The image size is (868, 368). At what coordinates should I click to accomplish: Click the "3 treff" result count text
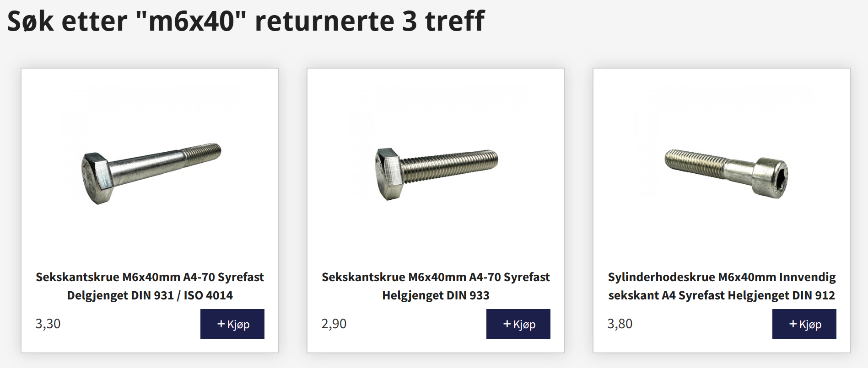(443, 21)
